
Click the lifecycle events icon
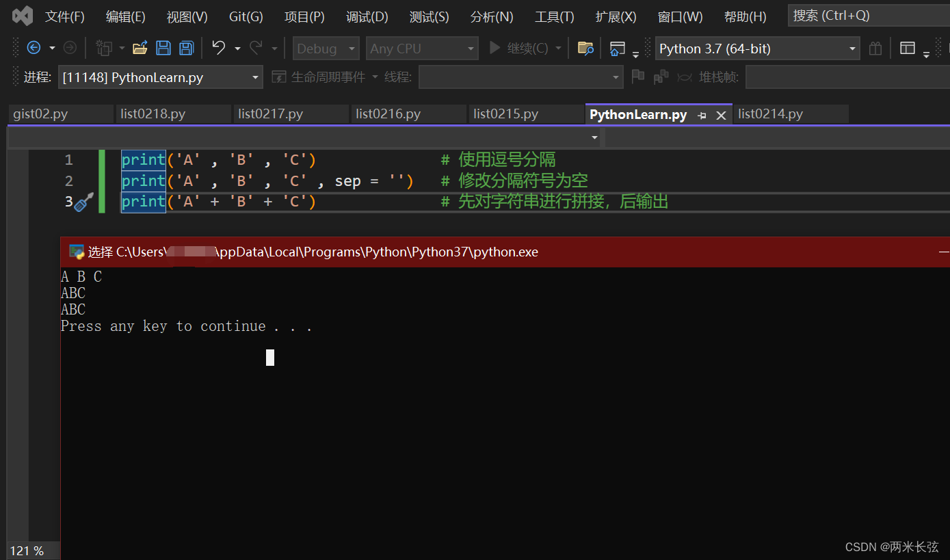tap(278, 77)
